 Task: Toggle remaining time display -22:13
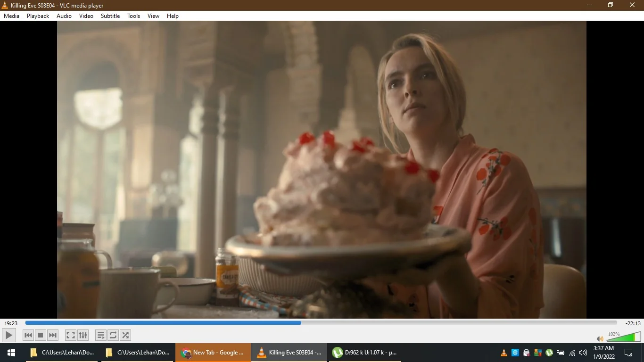click(633, 323)
